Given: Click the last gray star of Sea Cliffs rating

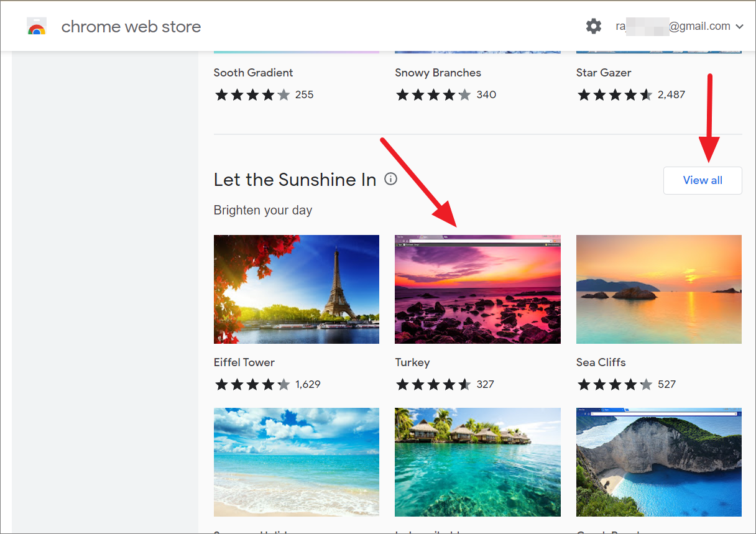Looking at the screenshot, I should click(647, 384).
